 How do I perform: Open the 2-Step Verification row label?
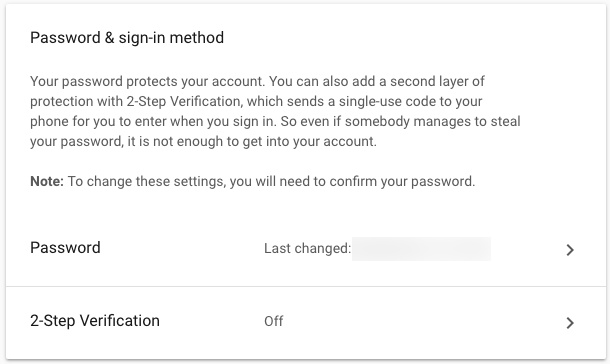95,321
